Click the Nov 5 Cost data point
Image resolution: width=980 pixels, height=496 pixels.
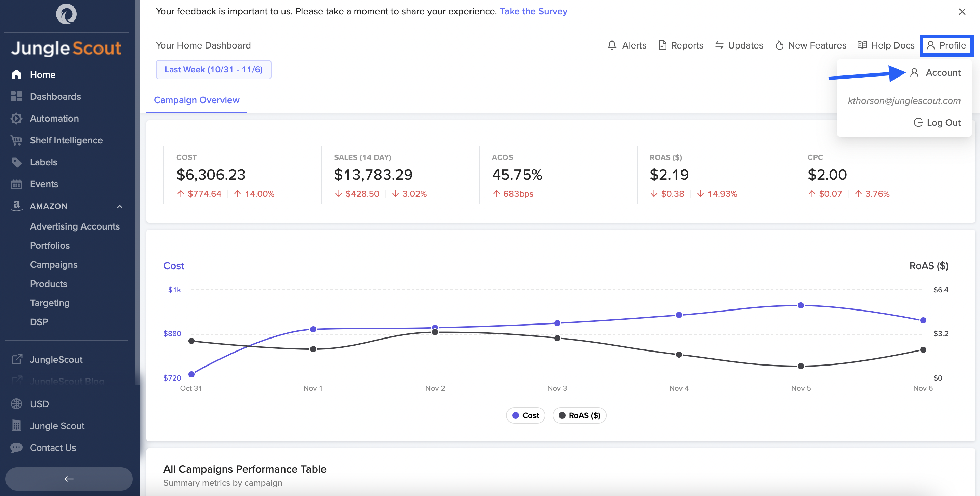point(800,305)
